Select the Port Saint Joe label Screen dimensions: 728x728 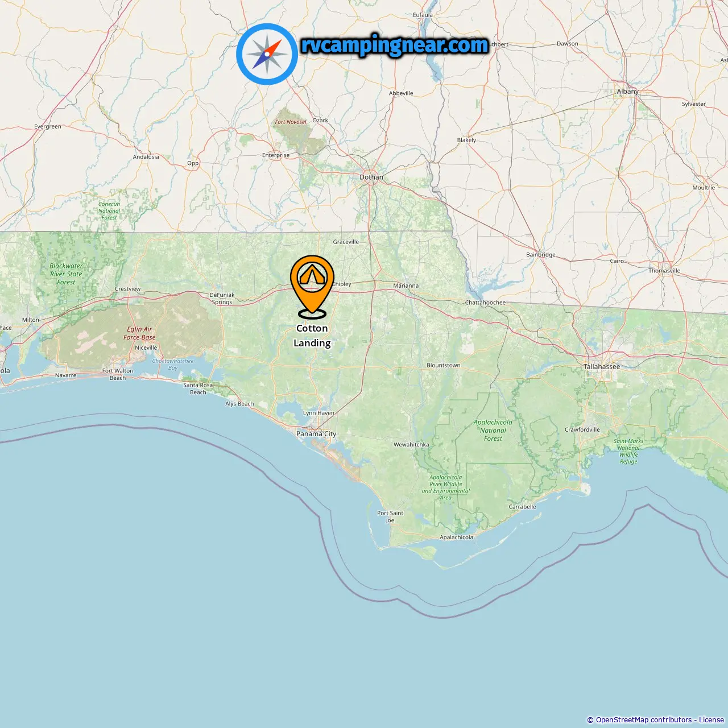point(390,516)
